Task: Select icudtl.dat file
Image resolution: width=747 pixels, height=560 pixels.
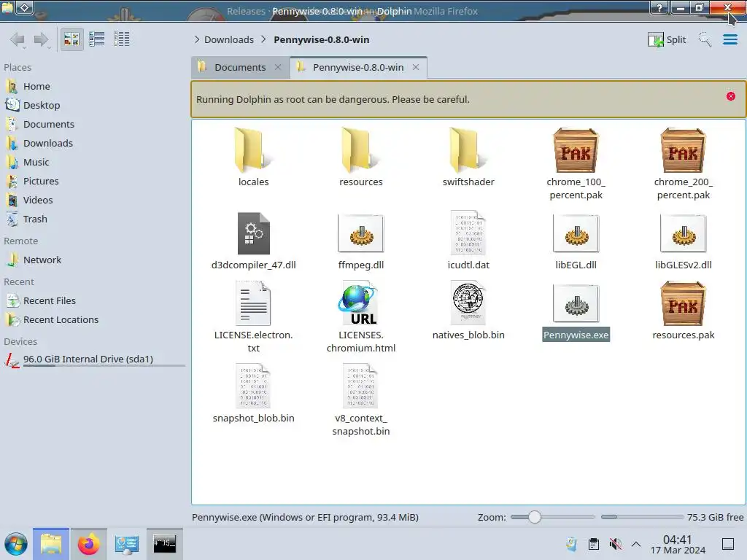Action: point(468,241)
